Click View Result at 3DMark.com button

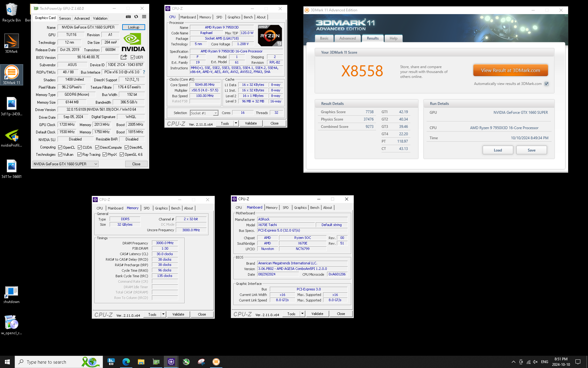pyautogui.click(x=511, y=70)
